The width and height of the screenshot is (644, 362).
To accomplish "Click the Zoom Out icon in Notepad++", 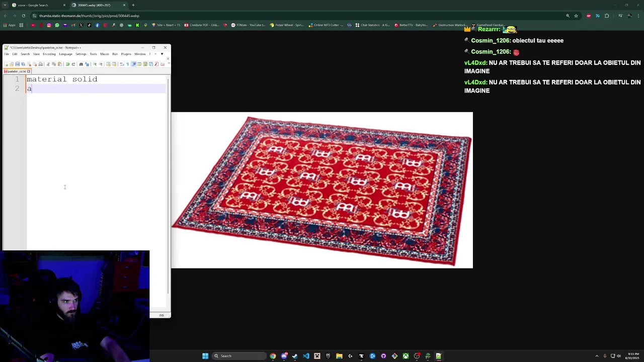I will pos(101,64).
